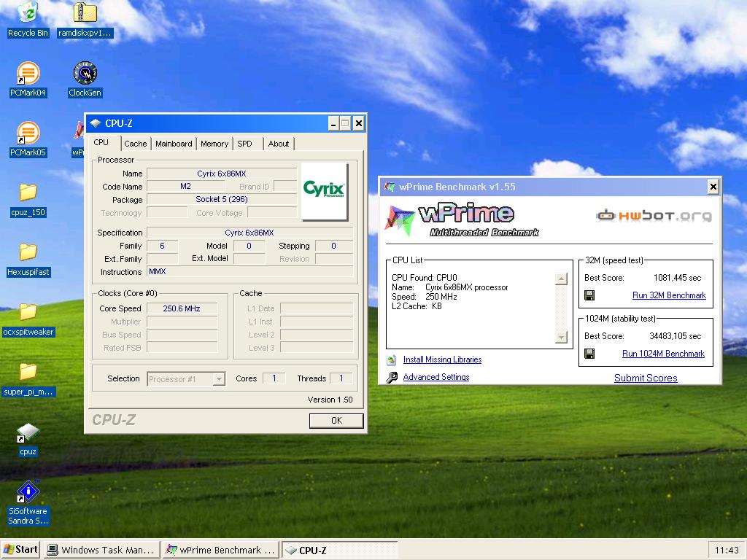Switch to Windows Task Manager taskbar button
Screen dimensions: 747x560
tap(101, 550)
